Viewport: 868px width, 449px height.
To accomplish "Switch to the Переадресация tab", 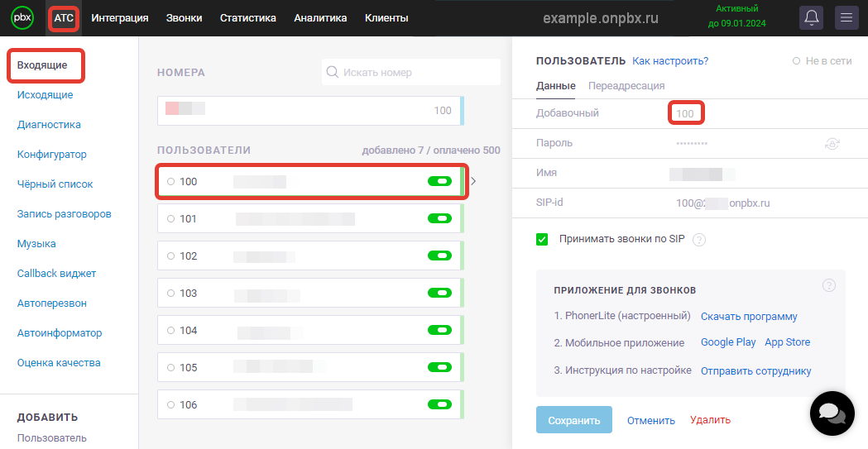I will [626, 86].
